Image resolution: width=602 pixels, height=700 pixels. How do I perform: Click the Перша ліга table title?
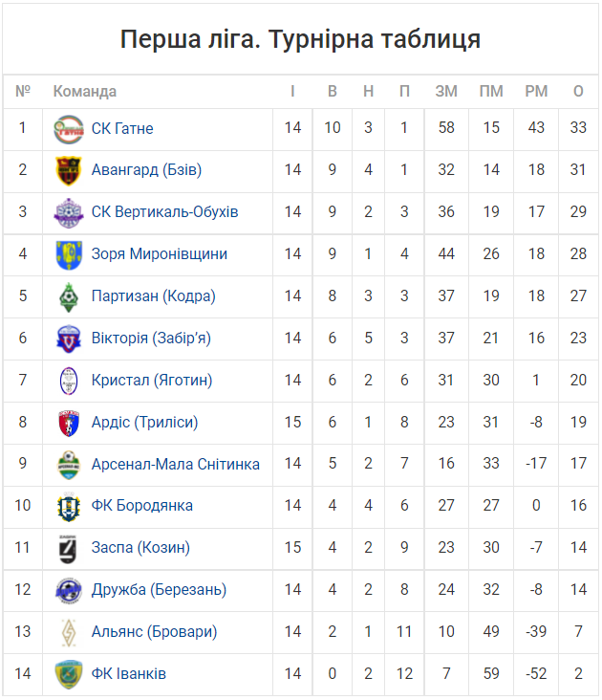[301, 39]
